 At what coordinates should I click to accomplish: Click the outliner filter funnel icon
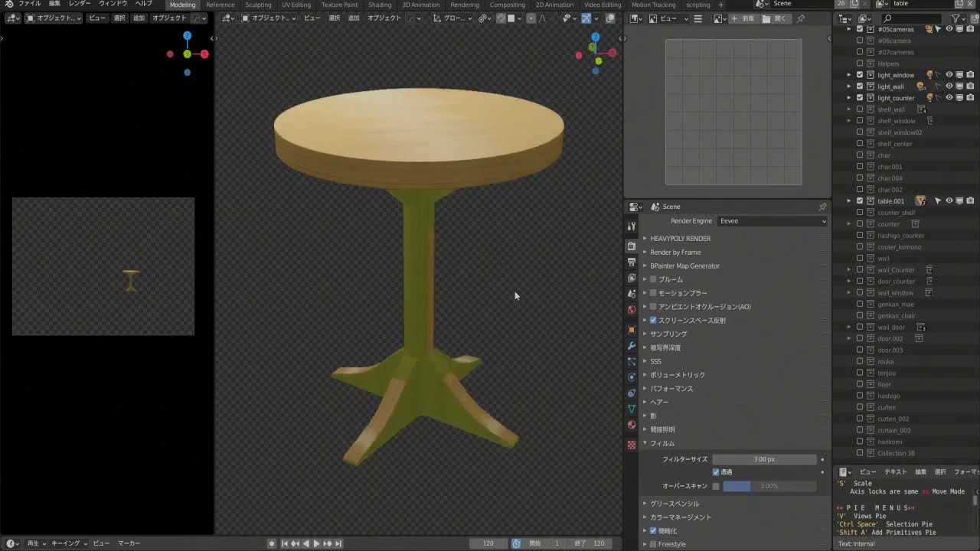(956, 18)
